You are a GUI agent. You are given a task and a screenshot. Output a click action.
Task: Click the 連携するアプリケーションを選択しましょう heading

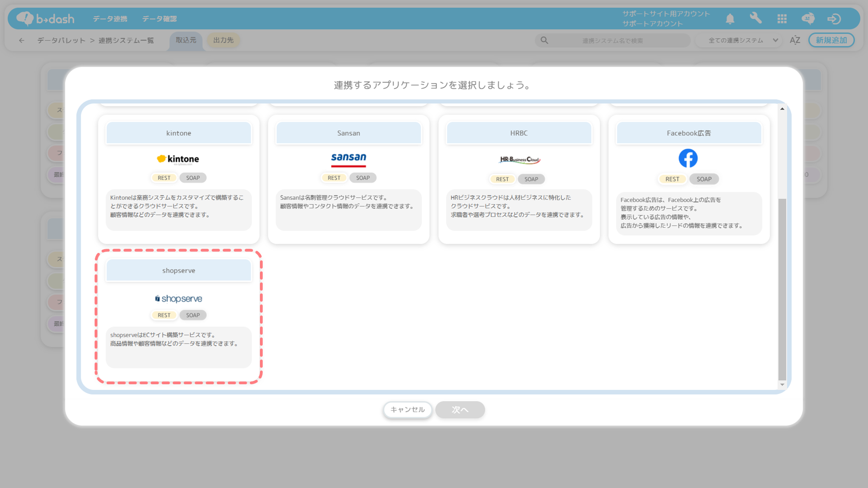[x=432, y=85]
